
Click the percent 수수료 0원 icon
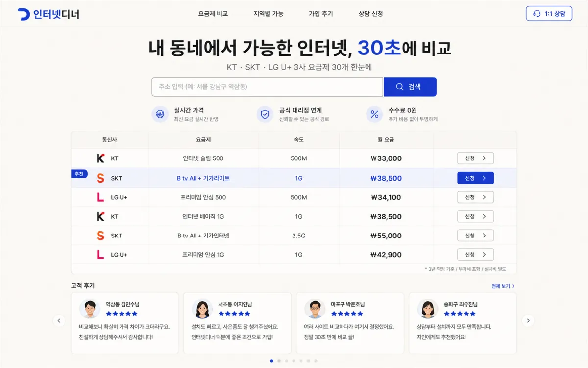[x=374, y=114]
